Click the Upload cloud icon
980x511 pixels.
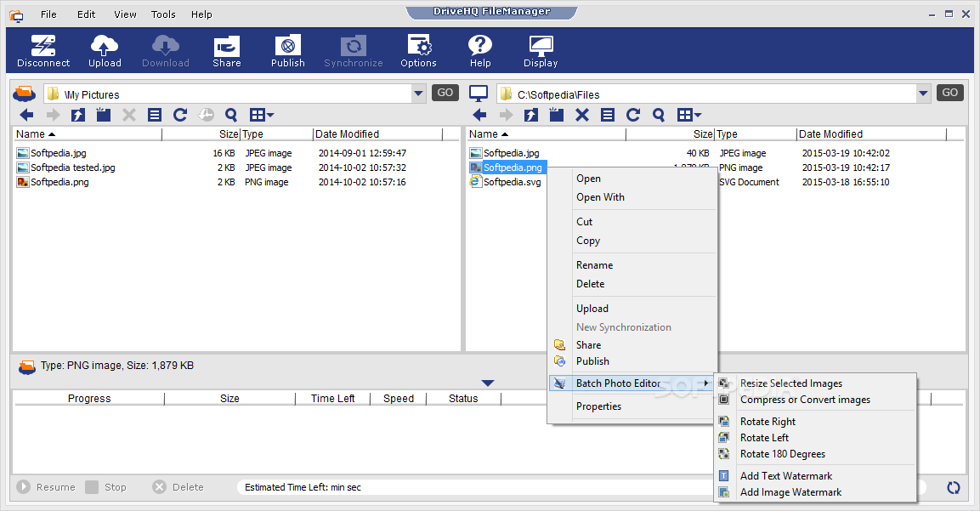(105, 51)
